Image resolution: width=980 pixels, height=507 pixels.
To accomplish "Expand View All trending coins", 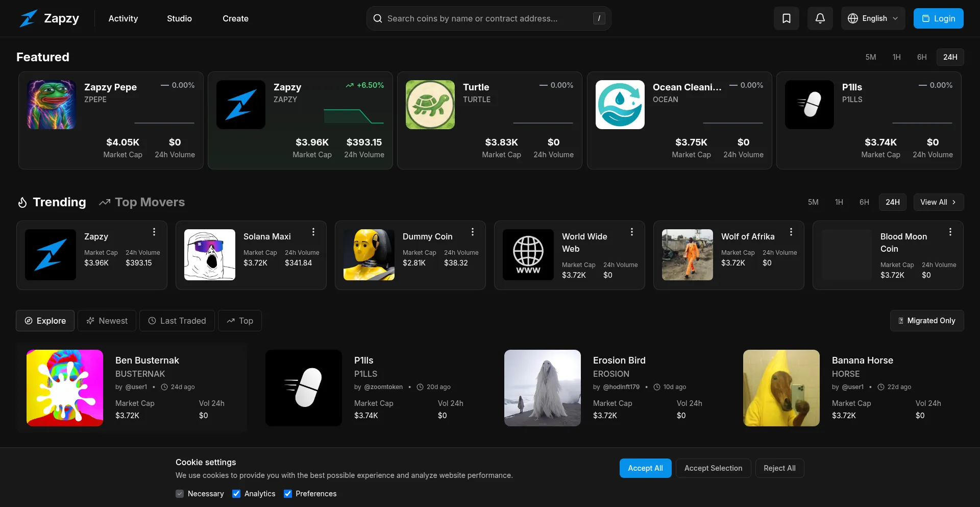I will 938,202.
